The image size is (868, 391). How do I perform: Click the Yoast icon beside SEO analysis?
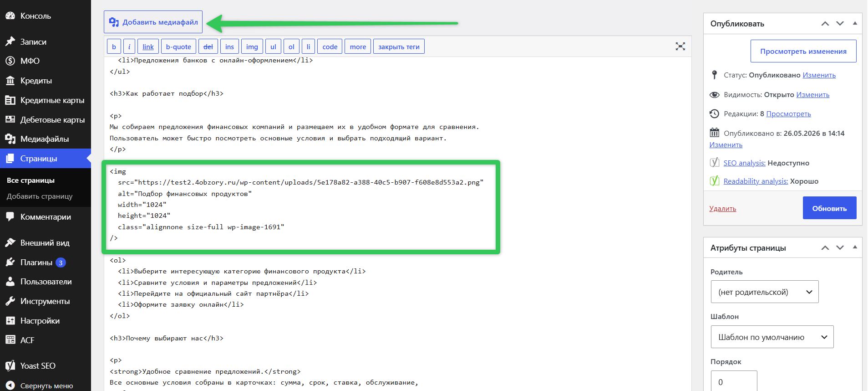click(715, 163)
